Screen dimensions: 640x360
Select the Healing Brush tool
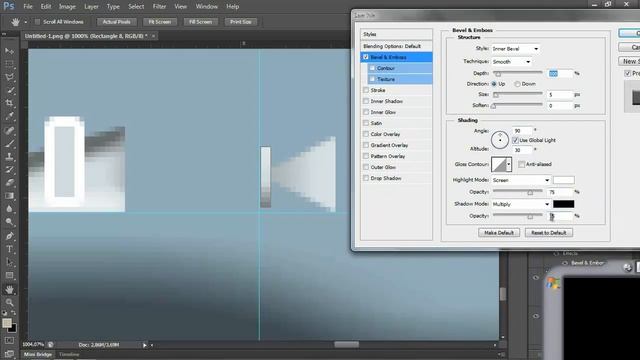9,131
